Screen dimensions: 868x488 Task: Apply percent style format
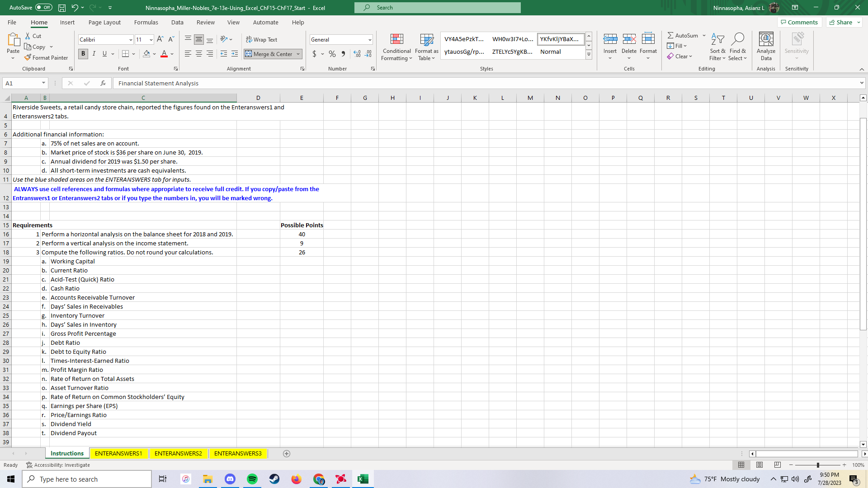332,54
